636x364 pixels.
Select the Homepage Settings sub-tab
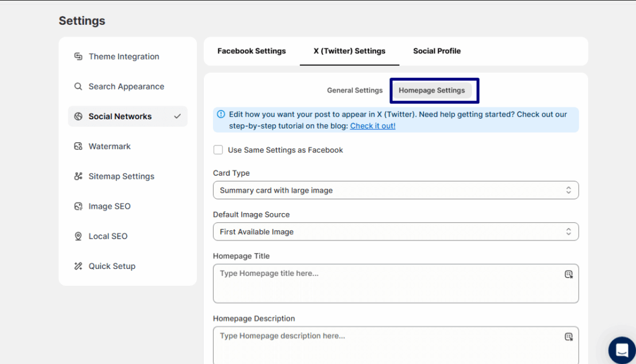pyautogui.click(x=432, y=91)
